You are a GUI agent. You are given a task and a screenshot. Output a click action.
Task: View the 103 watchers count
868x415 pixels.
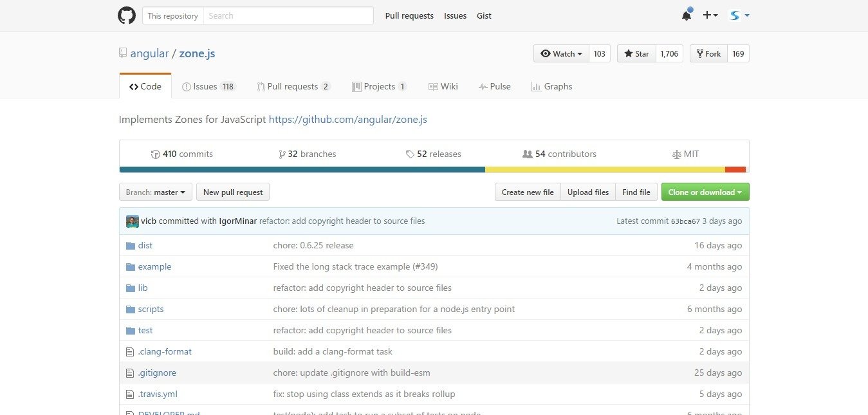point(600,53)
